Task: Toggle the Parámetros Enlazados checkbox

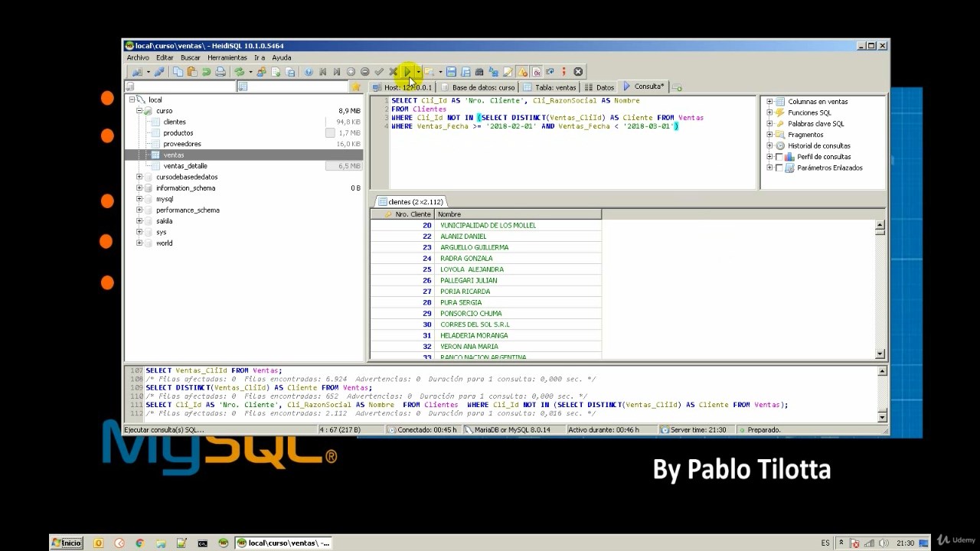Action: [779, 168]
